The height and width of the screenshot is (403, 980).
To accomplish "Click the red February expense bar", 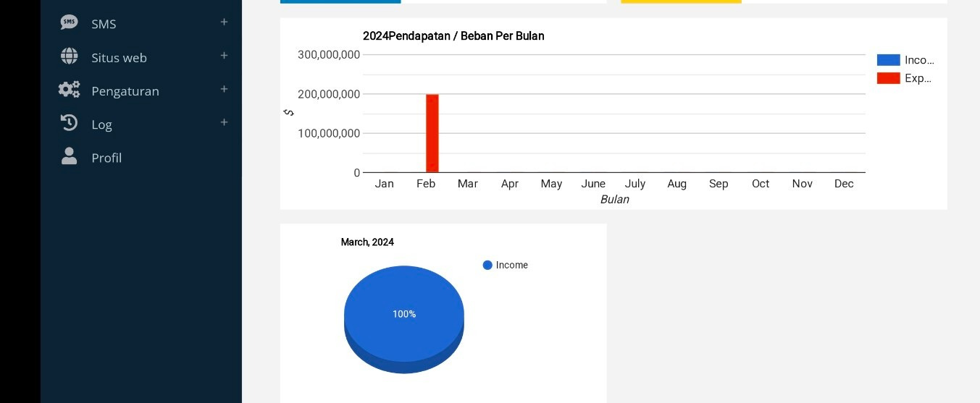I will click(432, 133).
